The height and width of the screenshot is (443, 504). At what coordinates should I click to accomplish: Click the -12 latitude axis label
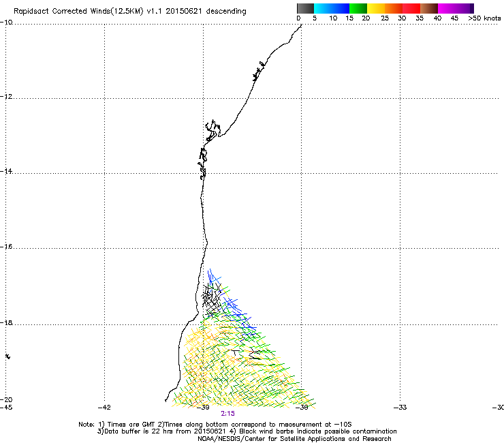(x=6, y=97)
